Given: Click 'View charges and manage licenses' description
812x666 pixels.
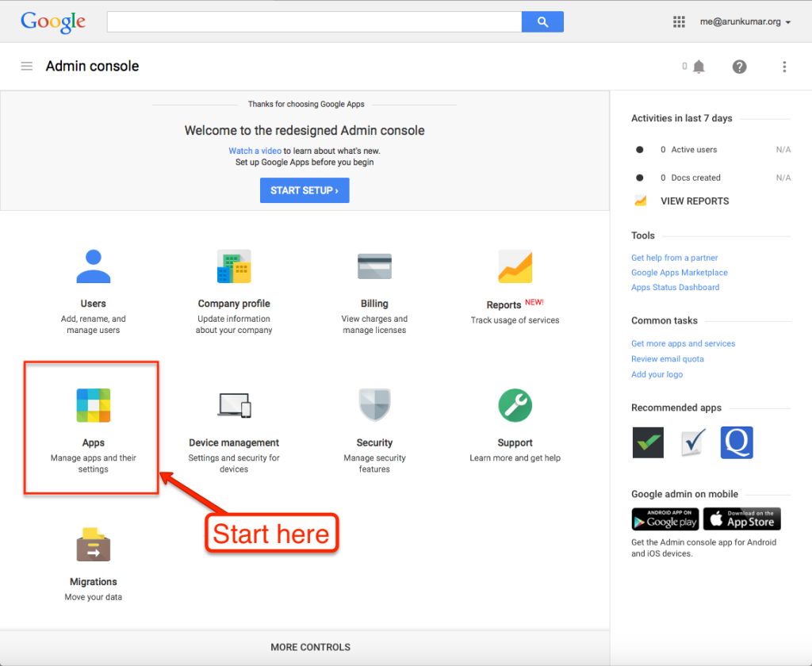Looking at the screenshot, I should click(374, 324).
